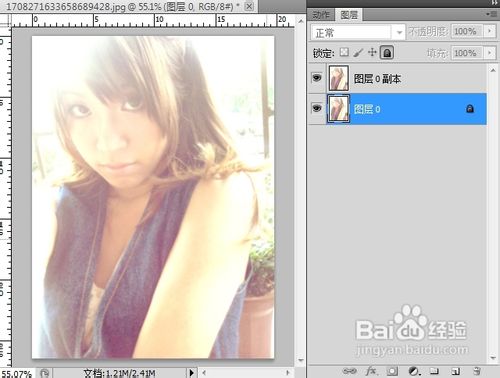Click the 填充 fill value field
Screen dimensions: 500x378
pos(468,53)
